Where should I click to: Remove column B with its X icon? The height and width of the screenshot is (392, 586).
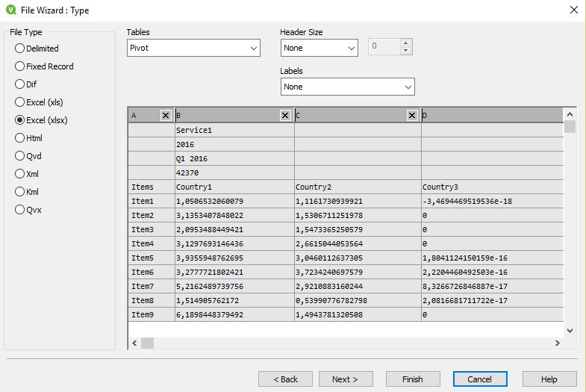(284, 115)
